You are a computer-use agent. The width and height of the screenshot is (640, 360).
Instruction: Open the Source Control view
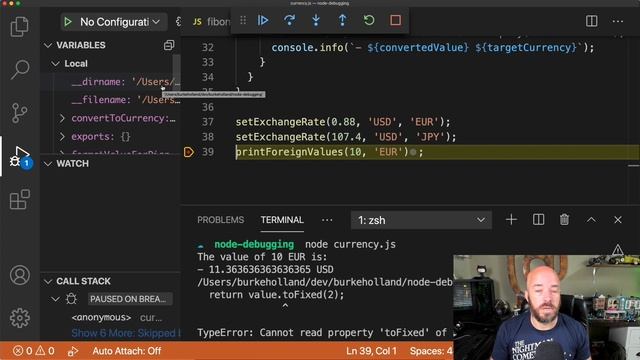(x=19, y=113)
